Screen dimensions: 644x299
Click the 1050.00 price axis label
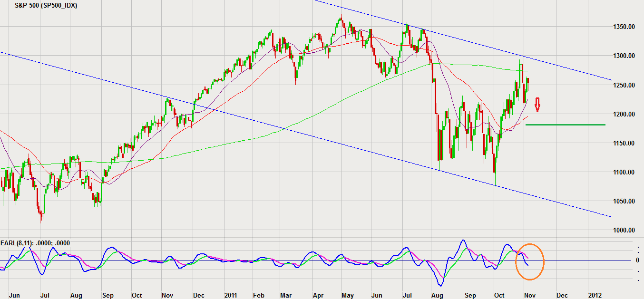(x=623, y=201)
